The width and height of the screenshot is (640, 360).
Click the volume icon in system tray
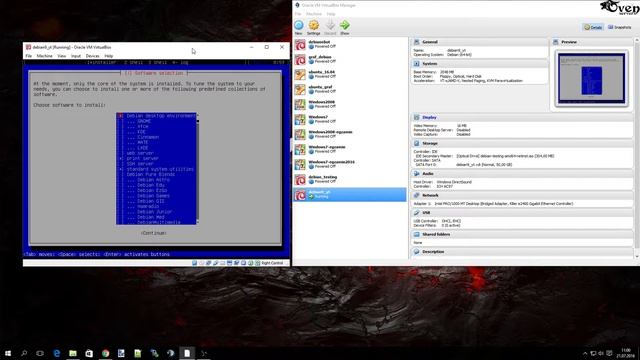click(x=601, y=353)
